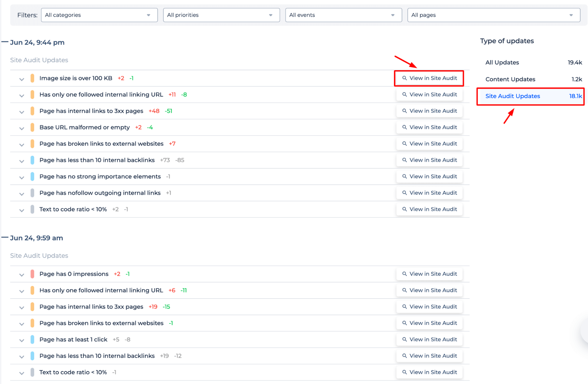
Task: View less than 10 internal backlinks (9:59 am) in Site Audit
Action: (429, 356)
